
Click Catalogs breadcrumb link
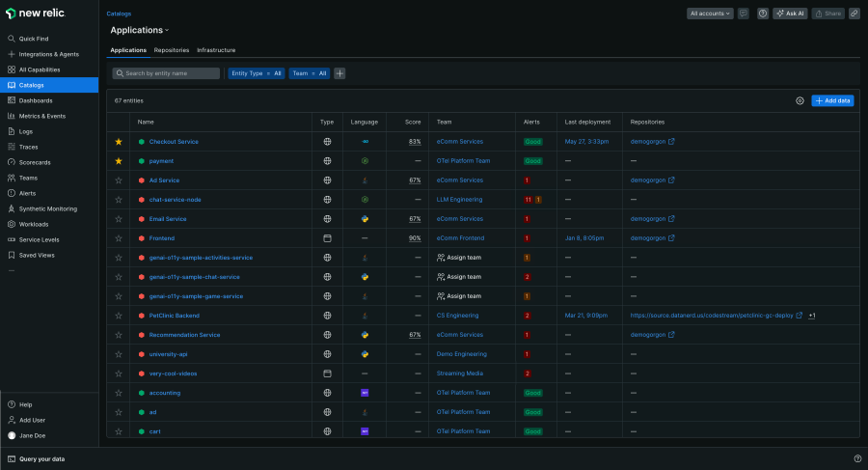point(119,14)
